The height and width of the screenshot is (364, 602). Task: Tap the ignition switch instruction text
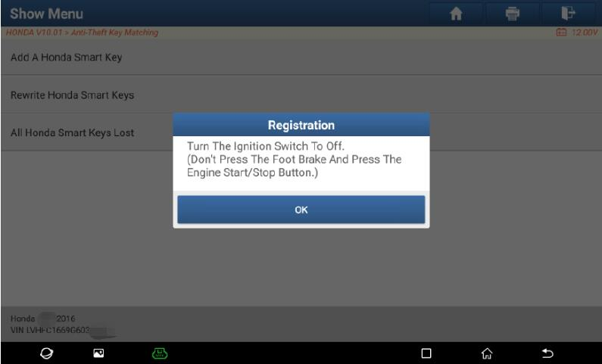click(x=294, y=159)
